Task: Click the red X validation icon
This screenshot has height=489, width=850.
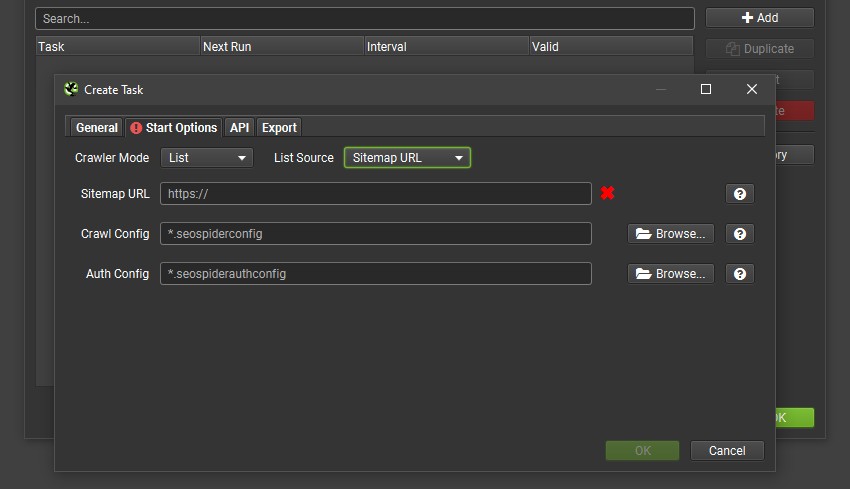Action: [x=607, y=193]
